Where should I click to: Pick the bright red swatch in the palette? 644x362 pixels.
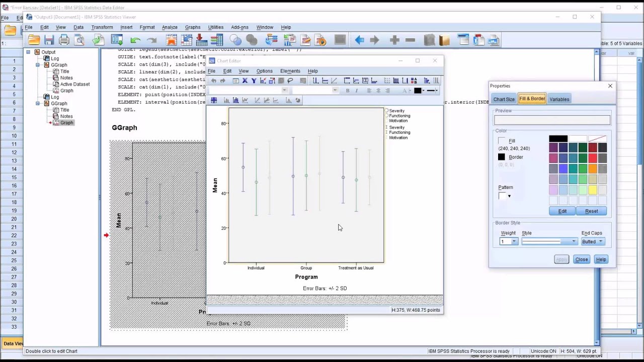pos(593,158)
